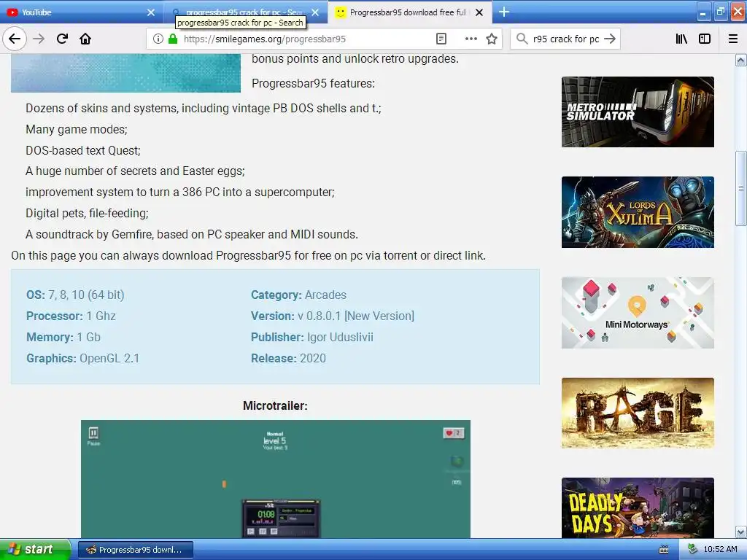747x560 pixels.
Task: Open Mini Motorways game thumbnail
Action: [638, 313]
